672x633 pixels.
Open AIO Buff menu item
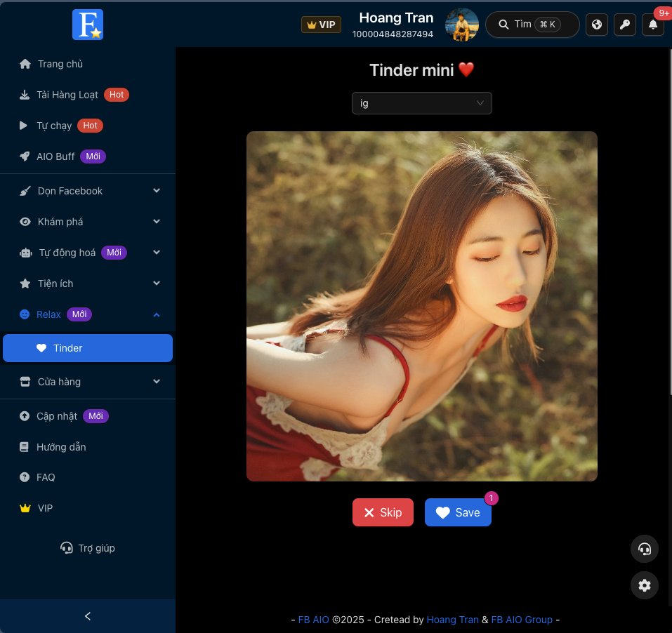point(88,156)
